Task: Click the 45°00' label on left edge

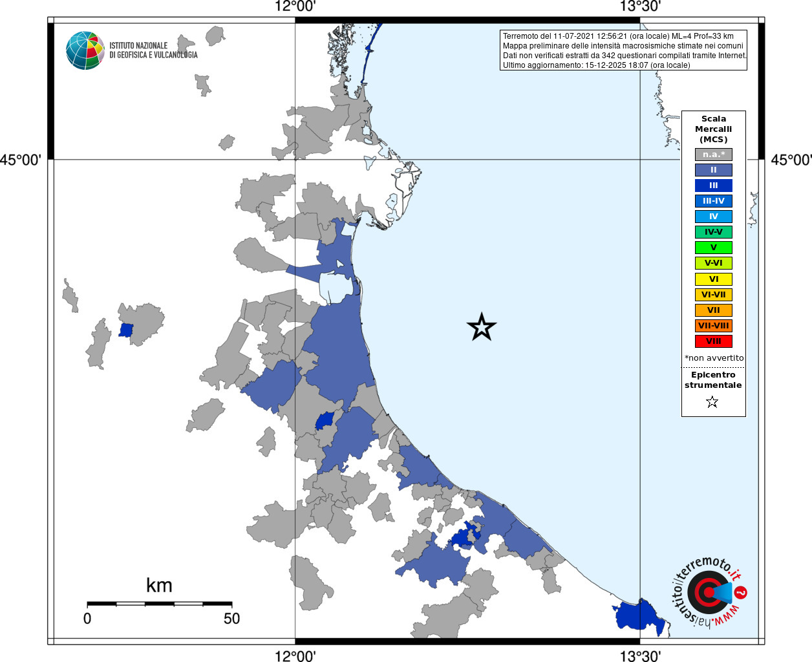Action: (21, 160)
